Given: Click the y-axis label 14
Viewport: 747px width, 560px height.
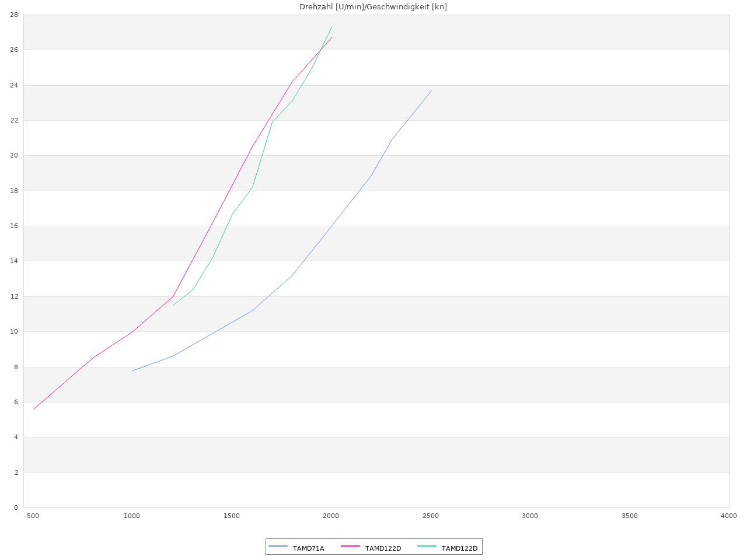Looking at the screenshot, I should pos(14,261).
